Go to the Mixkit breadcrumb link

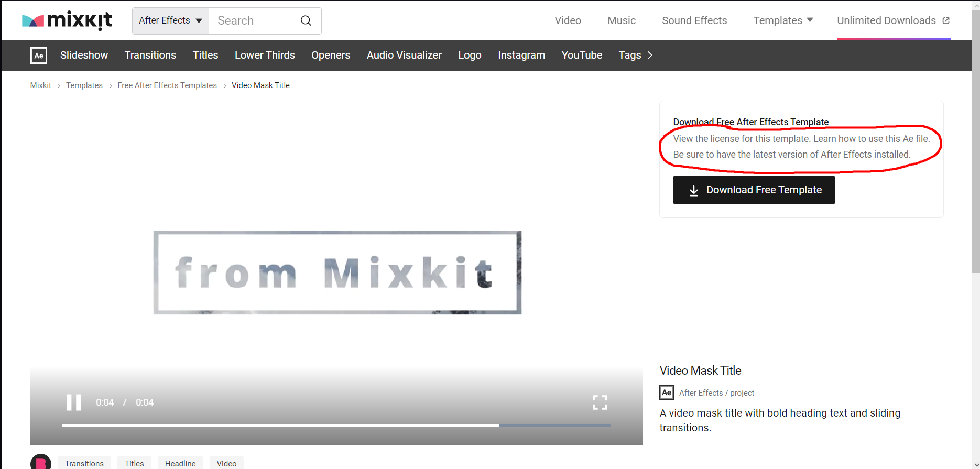coord(41,85)
